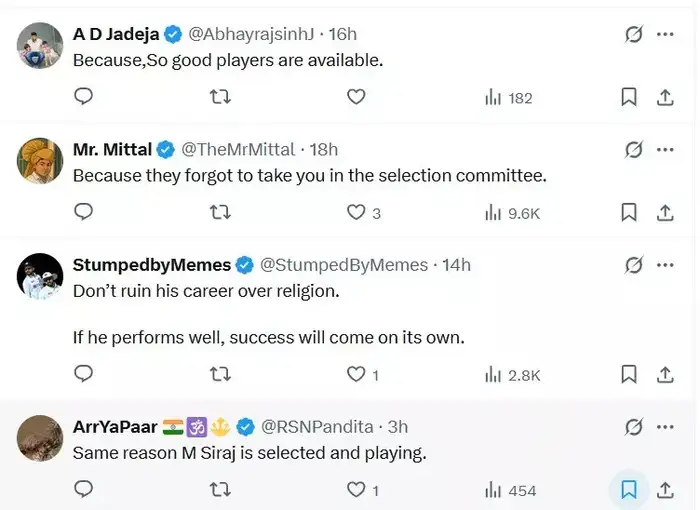700x510 pixels.
Task: Click ArrYaPaar's profile avatar
Action: tap(41, 438)
